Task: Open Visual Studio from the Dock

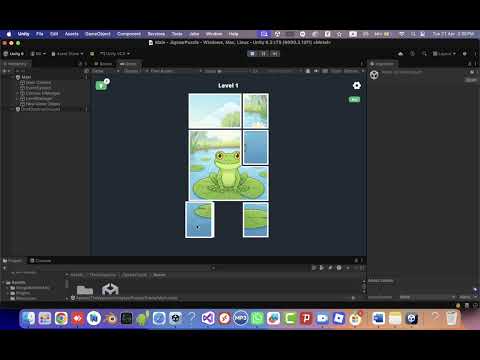Action: [x=208, y=318]
